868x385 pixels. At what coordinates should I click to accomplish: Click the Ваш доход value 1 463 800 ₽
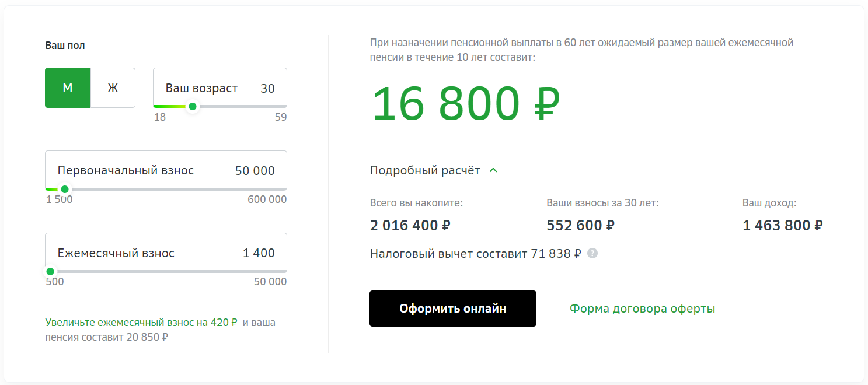coord(782,225)
